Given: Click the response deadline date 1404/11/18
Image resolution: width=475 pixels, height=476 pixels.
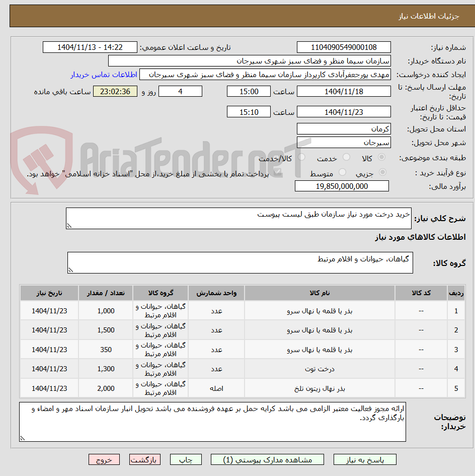Looking at the screenshot, I should [x=344, y=91].
